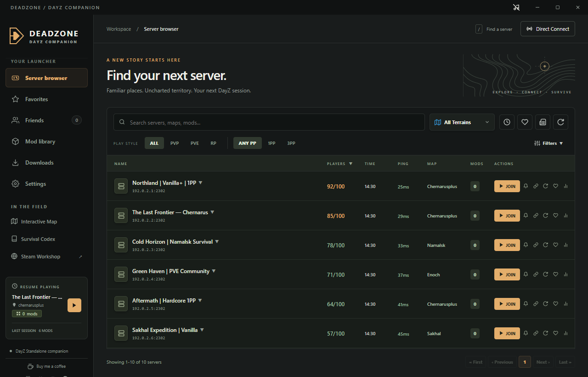The height and width of the screenshot is (377, 588).
Task: Select the ANY PP perspective filter
Action: click(x=248, y=143)
